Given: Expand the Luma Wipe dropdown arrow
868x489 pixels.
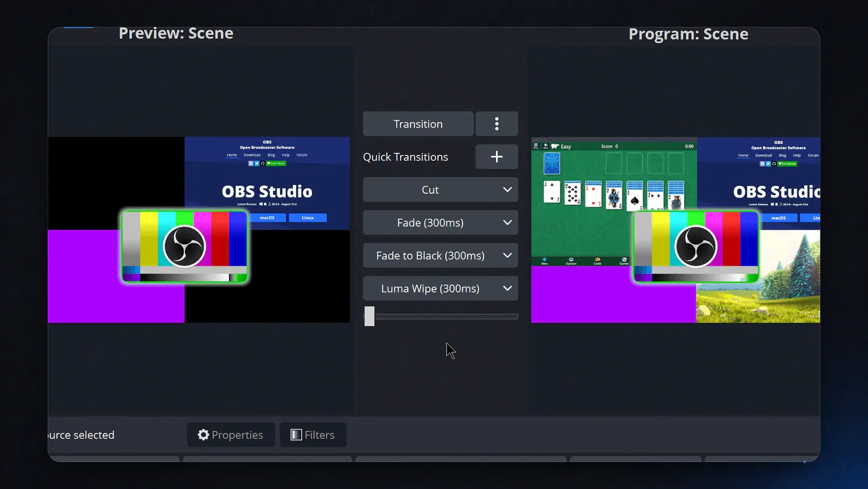Looking at the screenshot, I should 507,288.
